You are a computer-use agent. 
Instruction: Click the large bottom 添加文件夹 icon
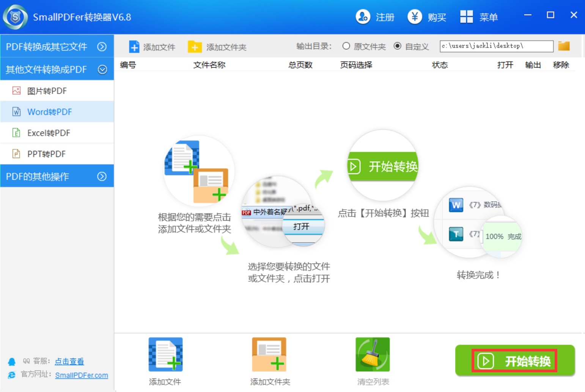tap(269, 354)
